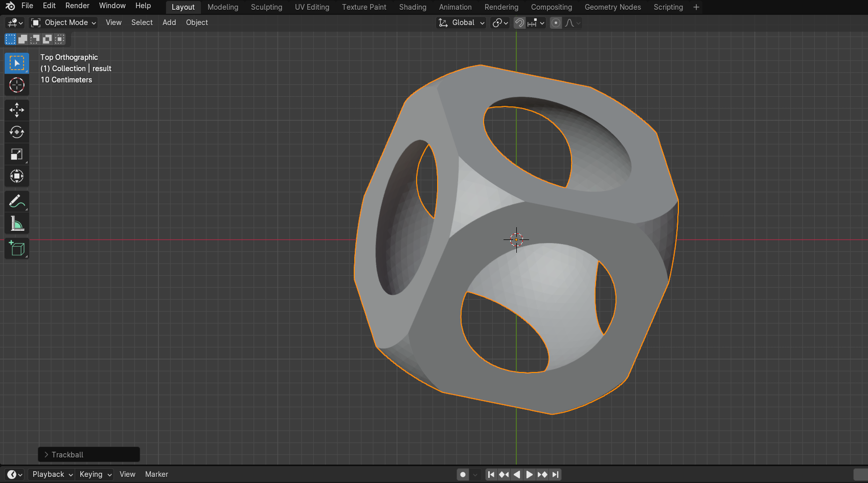Open the Help menu
Viewport: 868px width, 483px height.
143,6
